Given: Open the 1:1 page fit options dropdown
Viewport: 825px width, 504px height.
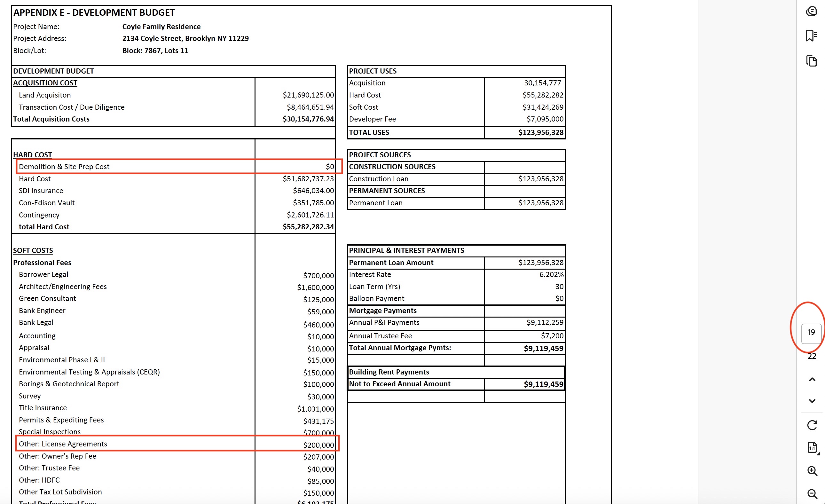Looking at the screenshot, I should click(812, 448).
